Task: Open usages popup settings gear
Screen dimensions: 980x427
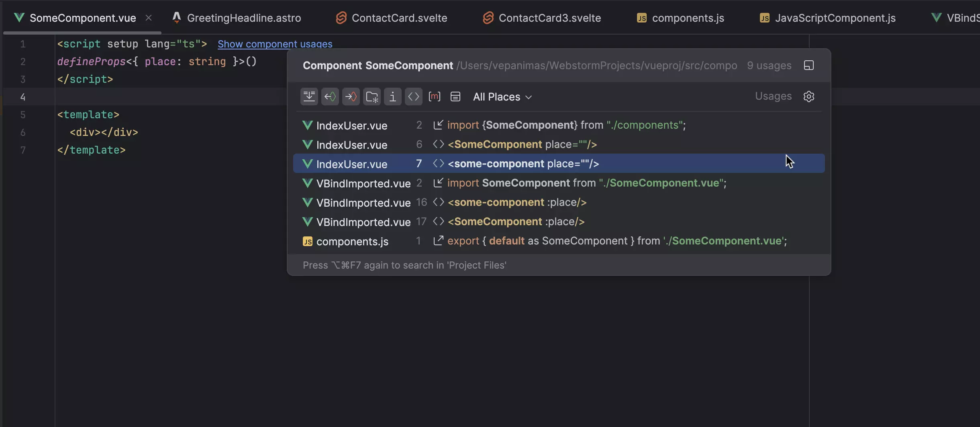Action: (x=808, y=96)
